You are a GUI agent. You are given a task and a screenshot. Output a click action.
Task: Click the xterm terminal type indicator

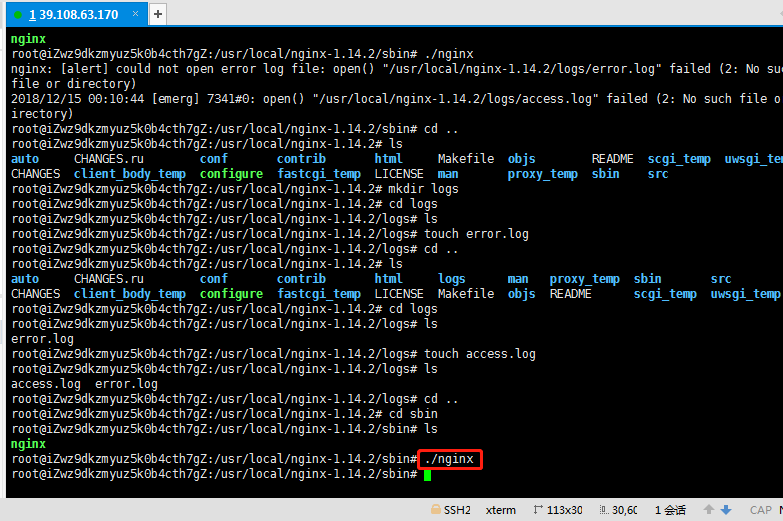tap(500, 510)
